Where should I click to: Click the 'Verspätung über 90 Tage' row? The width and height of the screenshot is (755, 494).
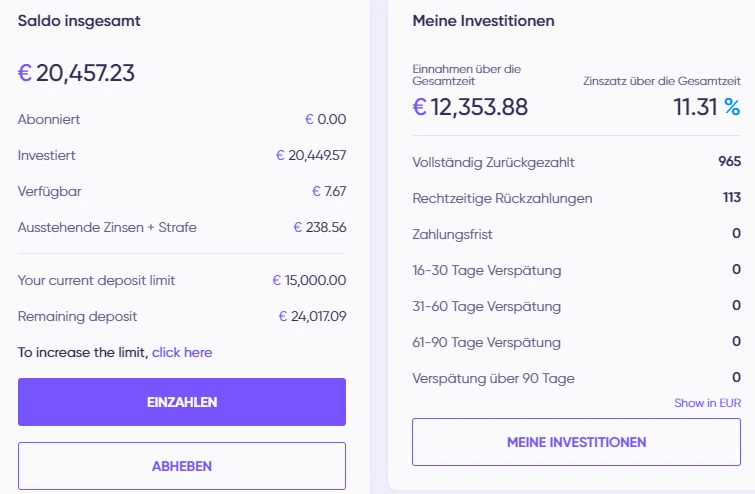click(x=576, y=378)
